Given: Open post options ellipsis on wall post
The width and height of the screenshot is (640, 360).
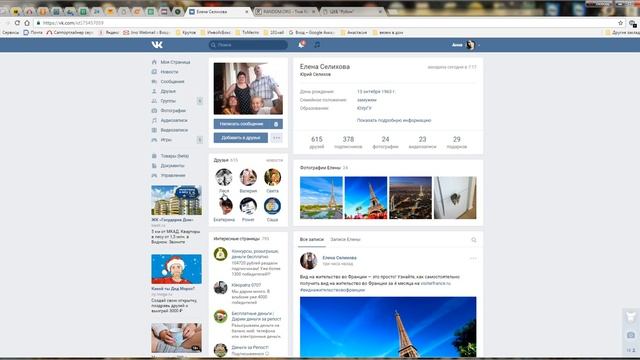Looking at the screenshot, I should [473, 258].
